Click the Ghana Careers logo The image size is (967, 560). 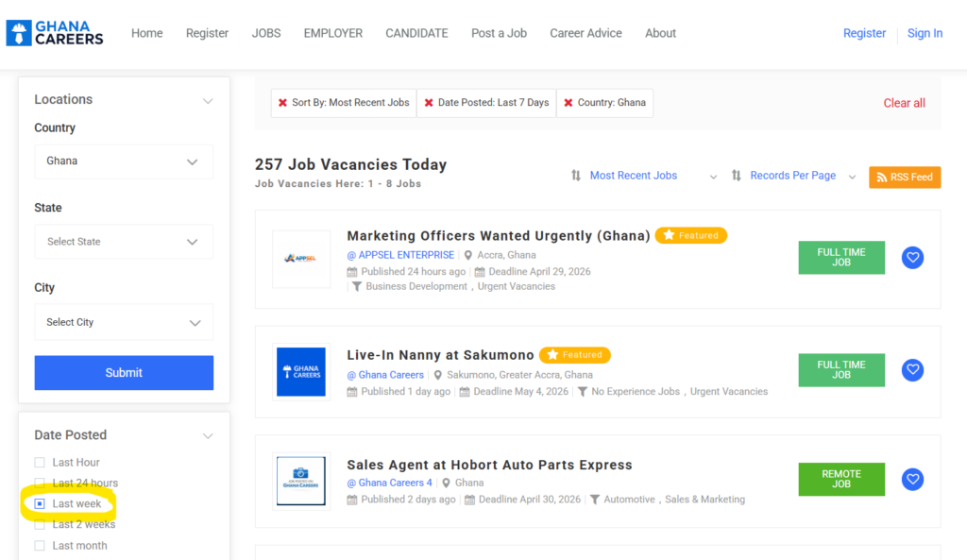pos(55,33)
